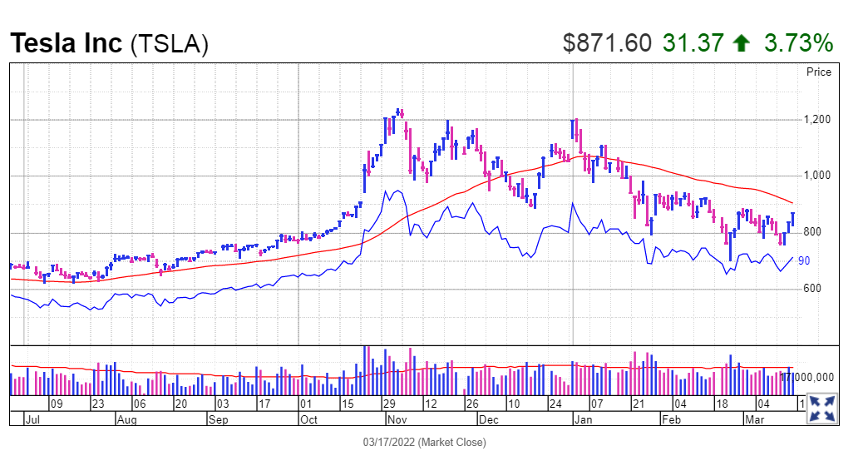The height and width of the screenshot is (456, 868).
Task: Click the 24 December date tick
Action: point(555,404)
